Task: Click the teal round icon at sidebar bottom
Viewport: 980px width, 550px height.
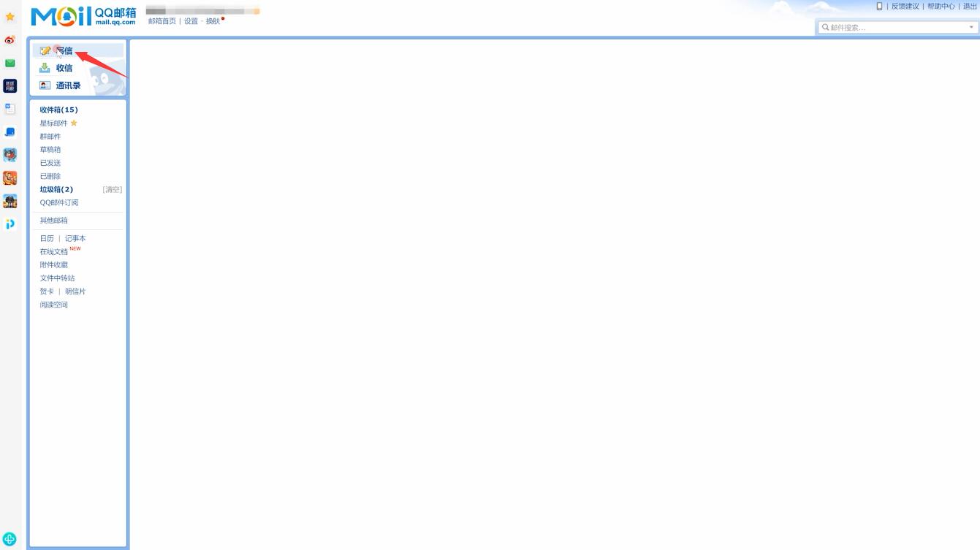Action: click(10, 539)
